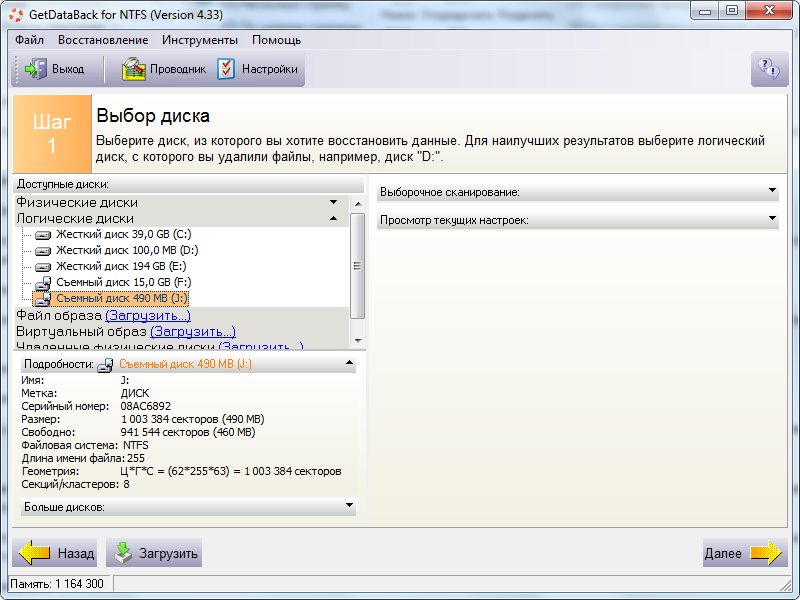Select Съемный диск 15,0 GB (F:)

tap(123, 282)
